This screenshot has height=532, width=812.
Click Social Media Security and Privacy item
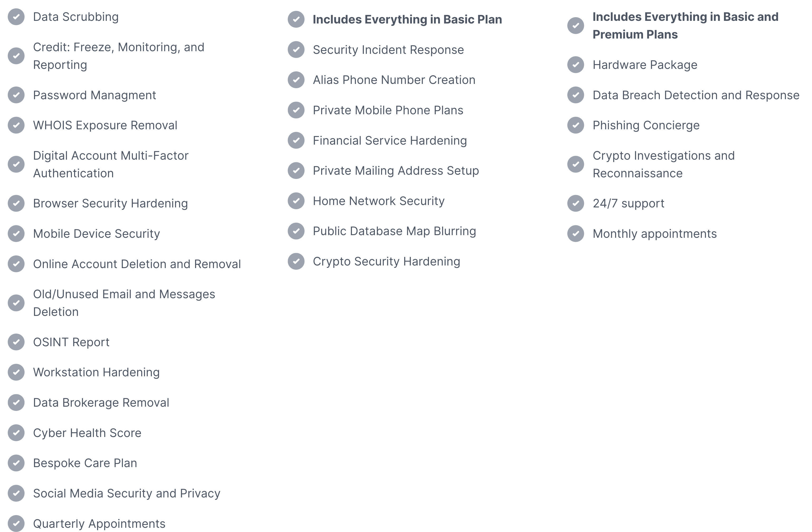pos(127,493)
